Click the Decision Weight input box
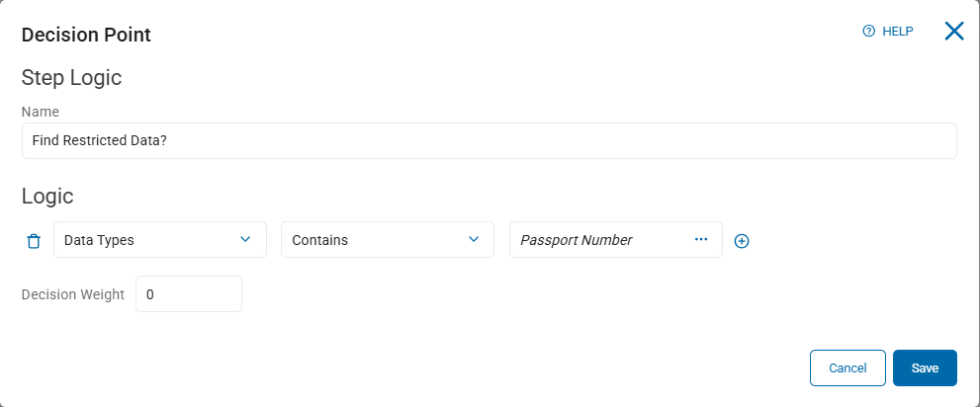This screenshot has width=980, height=407. [x=188, y=293]
